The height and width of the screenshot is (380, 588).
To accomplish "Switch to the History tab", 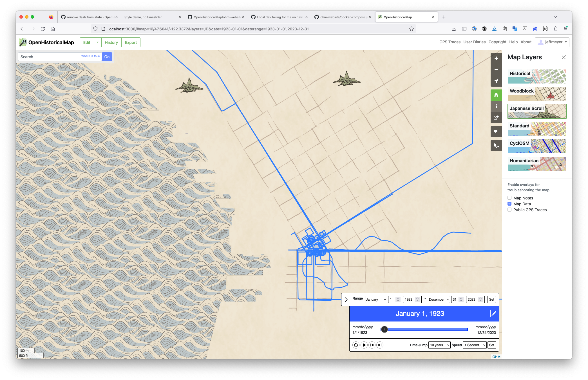I will point(111,42).
